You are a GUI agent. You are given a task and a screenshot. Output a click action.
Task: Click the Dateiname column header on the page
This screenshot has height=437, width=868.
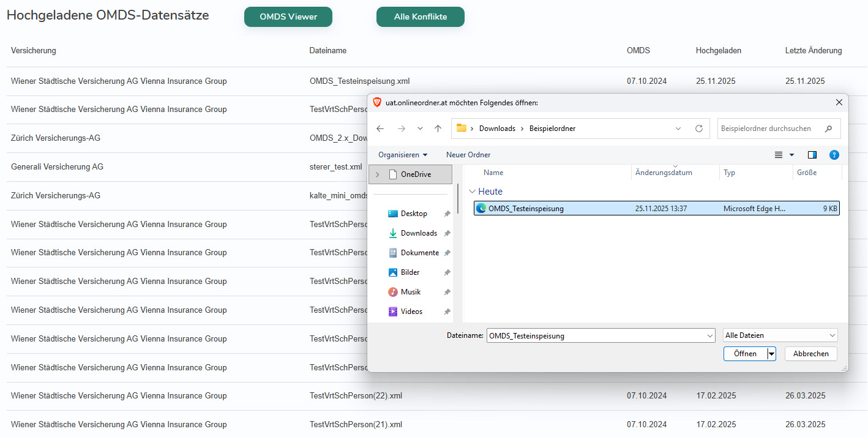328,50
